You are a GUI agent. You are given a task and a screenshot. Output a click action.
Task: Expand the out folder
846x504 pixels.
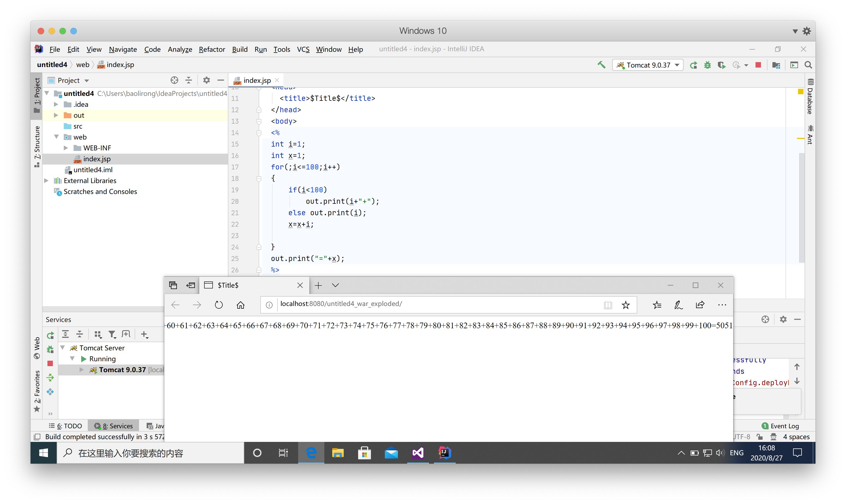56,115
